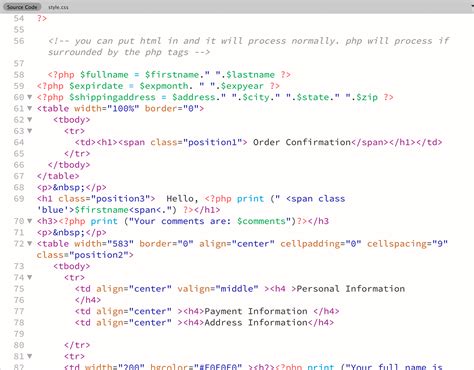Click the string "Your comments are: $comments"
The image size is (474, 370).
[x=210, y=221]
